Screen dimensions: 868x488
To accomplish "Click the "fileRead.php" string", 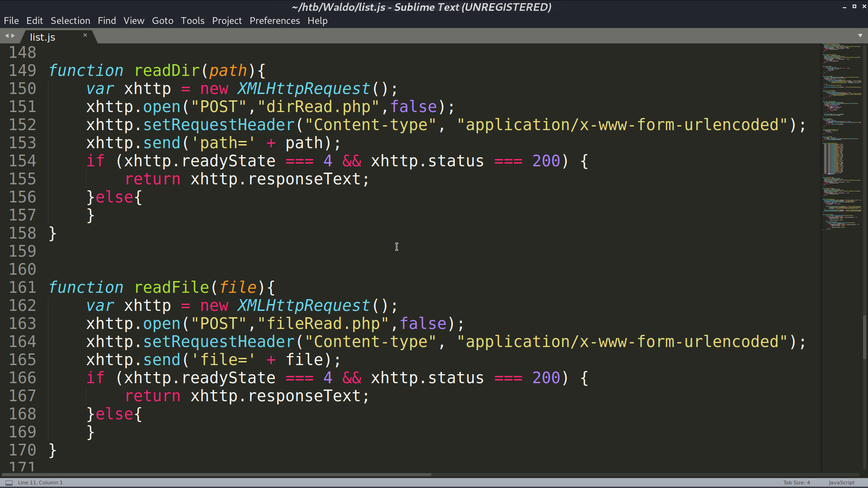I will [323, 324].
